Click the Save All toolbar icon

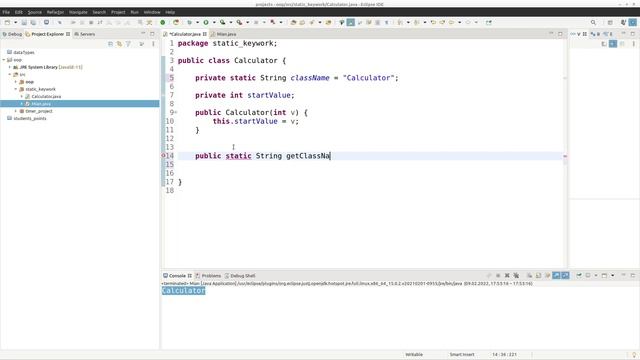tap(33, 22)
